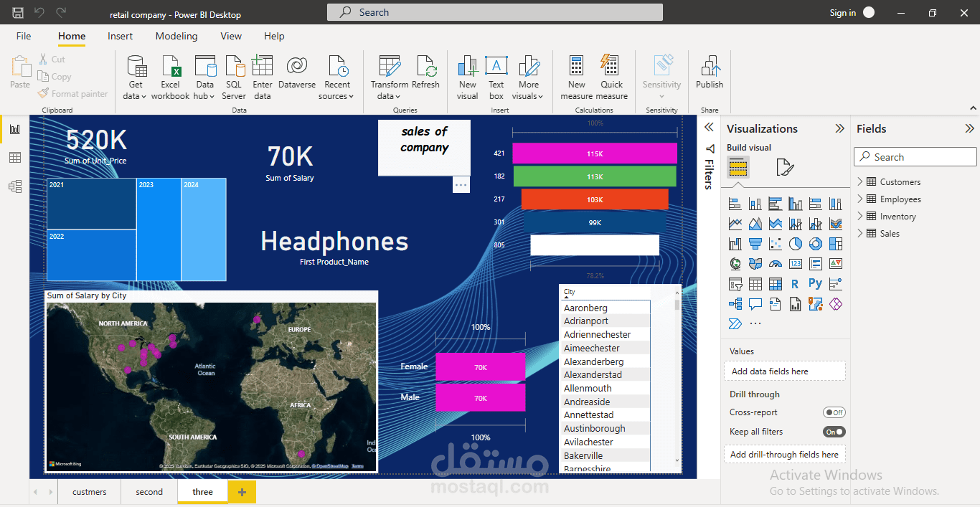Image resolution: width=980 pixels, height=507 pixels.
Task: Expand the Customers table in Fields
Action: pyautogui.click(x=860, y=181)
